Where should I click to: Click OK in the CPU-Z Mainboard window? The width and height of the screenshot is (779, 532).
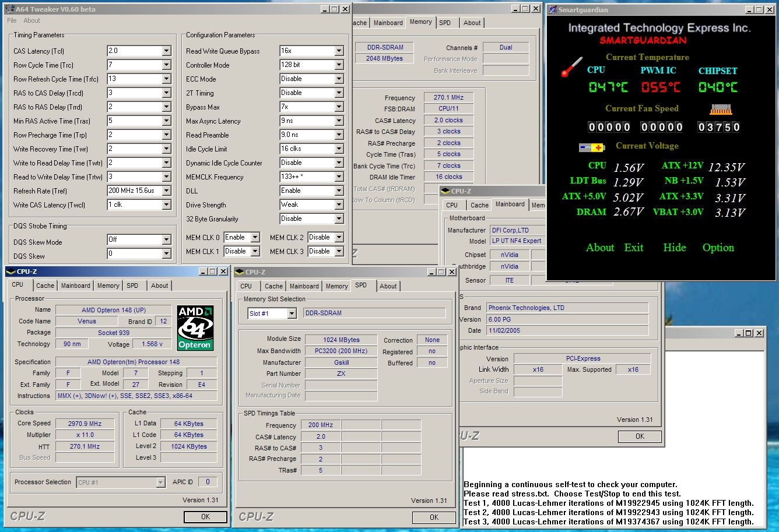[x=640, y=436]
